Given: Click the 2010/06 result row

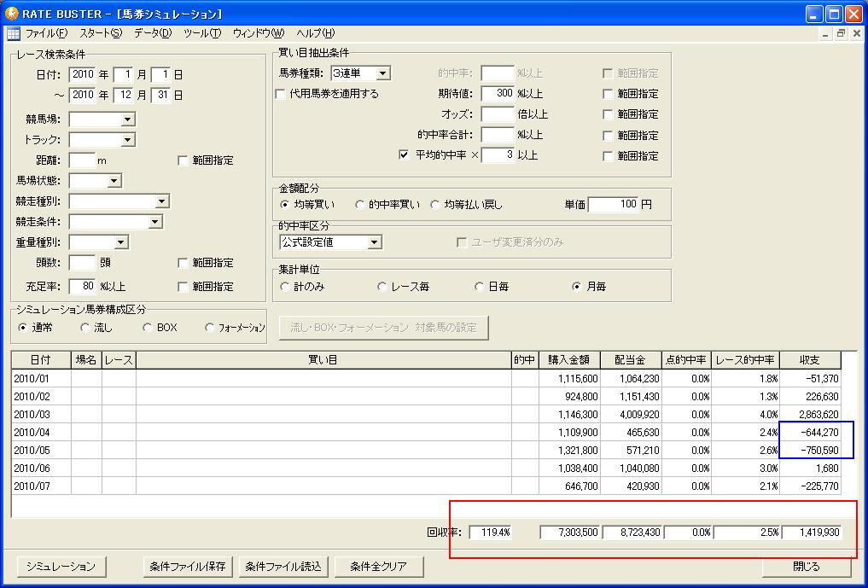Looking at the screenshot, I should click(x=426, y=469).
